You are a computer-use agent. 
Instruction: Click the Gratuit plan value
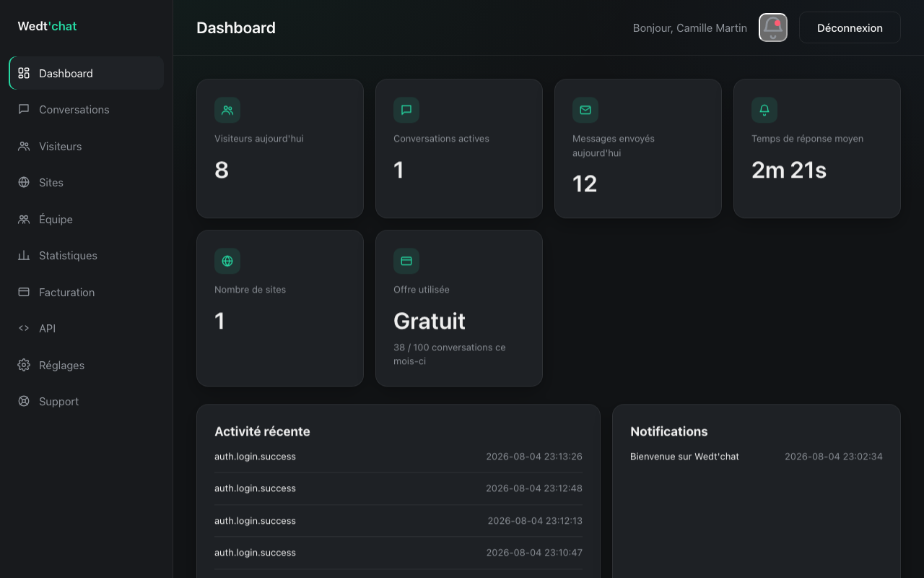(430, 321)
